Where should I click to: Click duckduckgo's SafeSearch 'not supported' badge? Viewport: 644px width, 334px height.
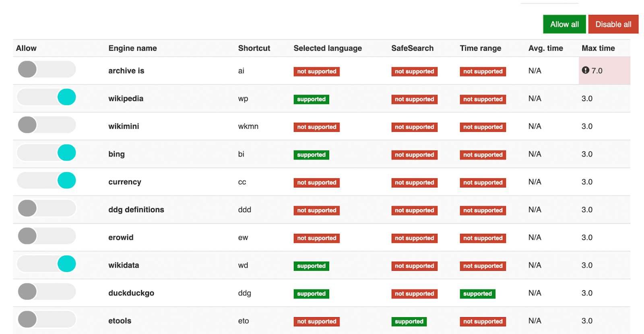414,293
